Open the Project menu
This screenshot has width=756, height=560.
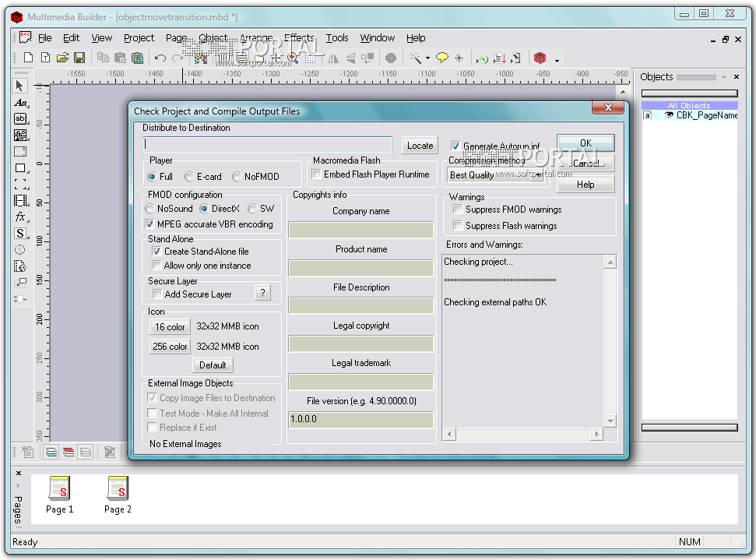point(139,37)
